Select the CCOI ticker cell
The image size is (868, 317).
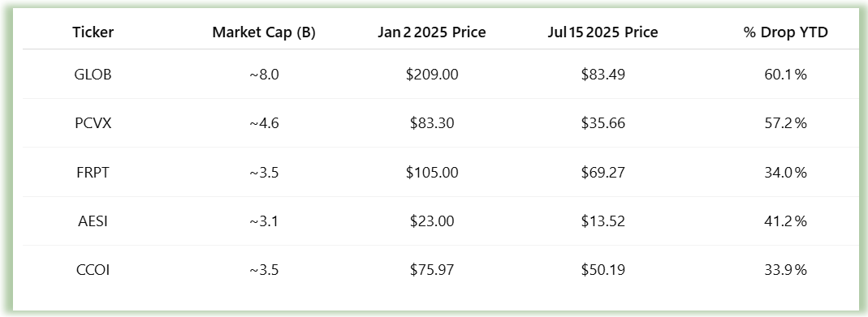(x=93, y=270)
